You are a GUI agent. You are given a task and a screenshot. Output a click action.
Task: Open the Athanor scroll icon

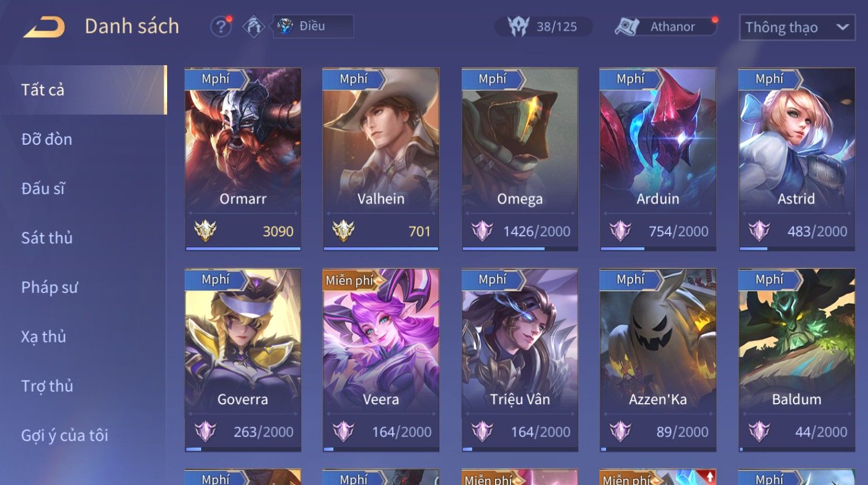coord(627,27)
